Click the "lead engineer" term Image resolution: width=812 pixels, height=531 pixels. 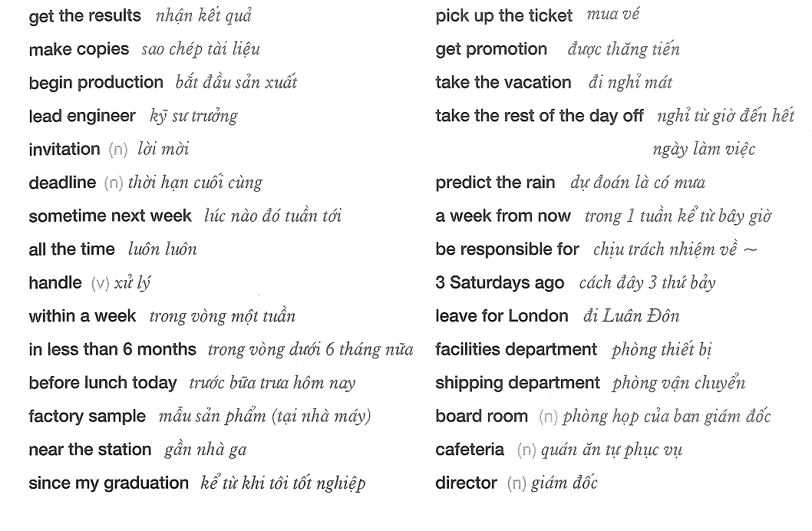coord(82,116)
